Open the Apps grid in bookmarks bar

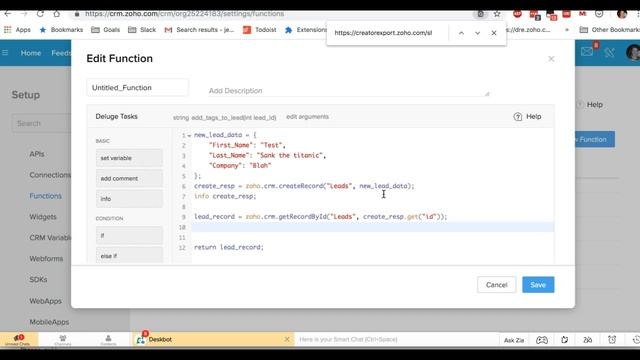(17, 30)
